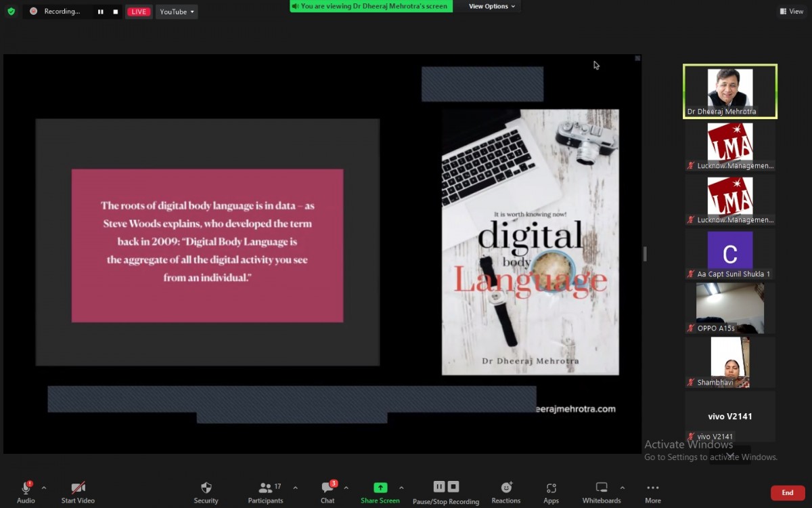Select the OPPO A15s video tile

(x=730, y=308)
